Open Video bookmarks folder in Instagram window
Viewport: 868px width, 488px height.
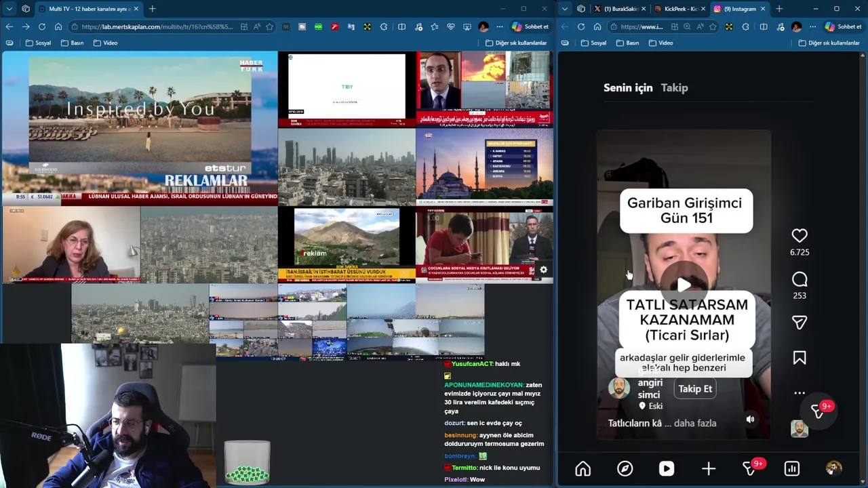[660, 43]
